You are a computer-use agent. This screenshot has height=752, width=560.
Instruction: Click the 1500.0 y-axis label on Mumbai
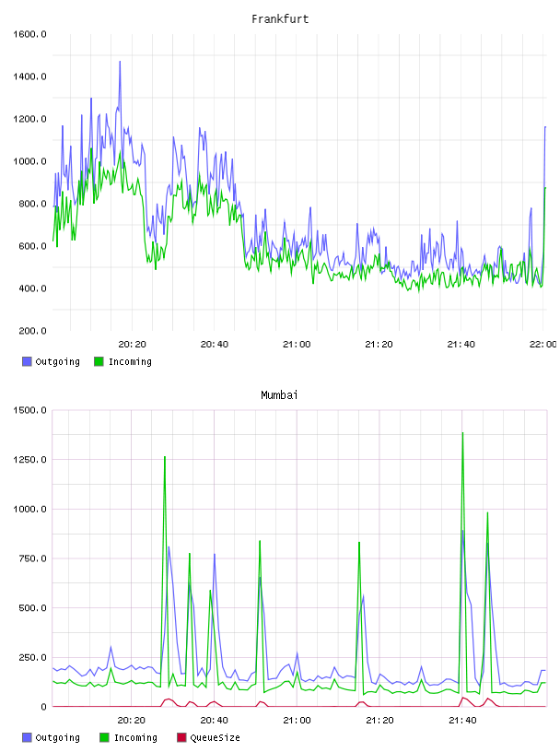pyautogui.click(x=29, y=410)
